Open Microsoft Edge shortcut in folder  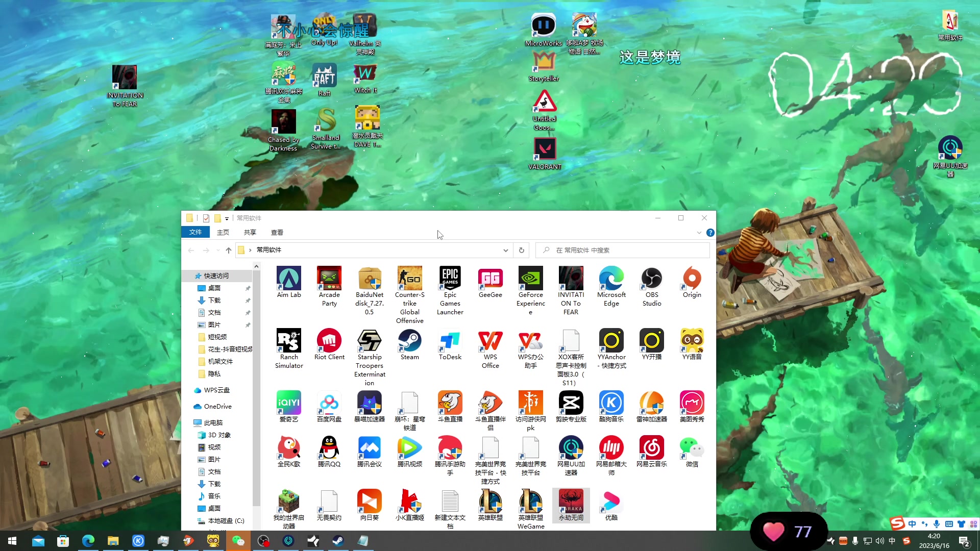point(611,286)
